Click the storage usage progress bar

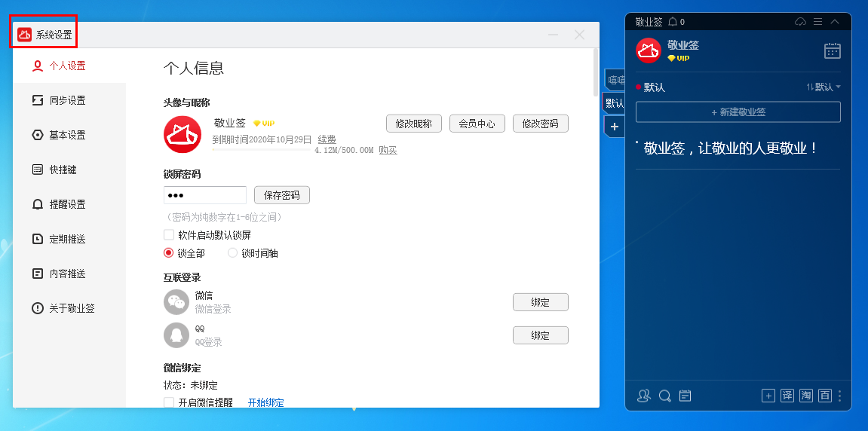[x=261, y=149]
